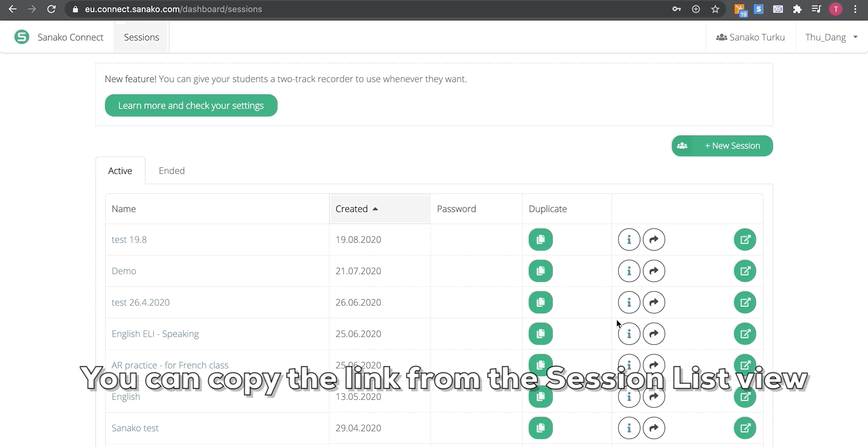Open Chrome profile avatar
The height and width of the screenshot is (447, 868).
pos(835,9)
